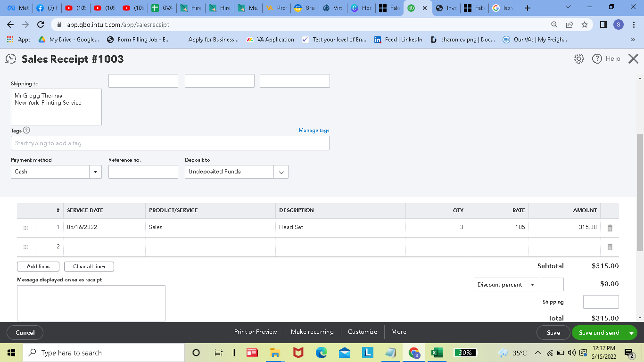Viewport: 644px width, 362px height.
Task: Close the Sales Receipt form with the X
Action: coord(633,58)
